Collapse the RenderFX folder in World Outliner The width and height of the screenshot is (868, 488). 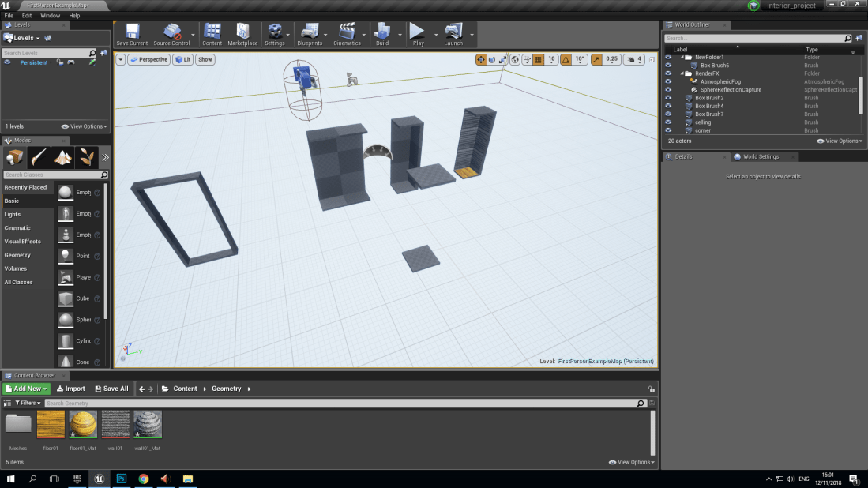(x=683, y=73)
